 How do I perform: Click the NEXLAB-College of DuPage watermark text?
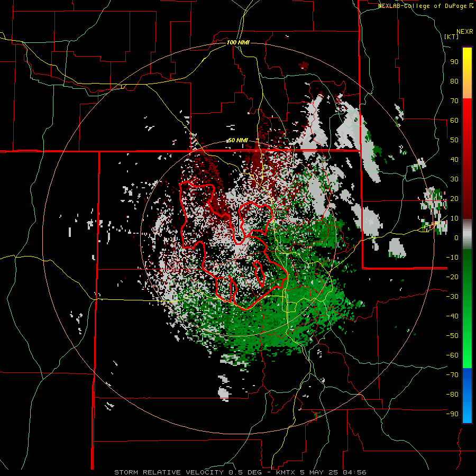(426, 6)
